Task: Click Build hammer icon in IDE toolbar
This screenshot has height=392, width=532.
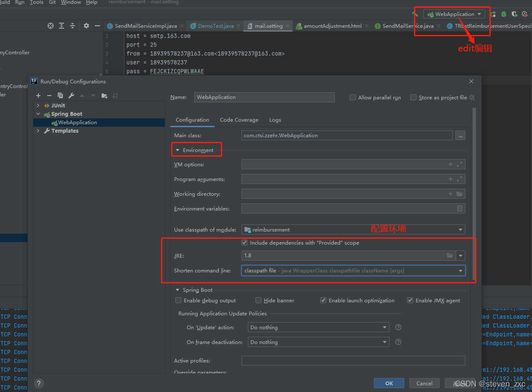Action: click(415, 14)
